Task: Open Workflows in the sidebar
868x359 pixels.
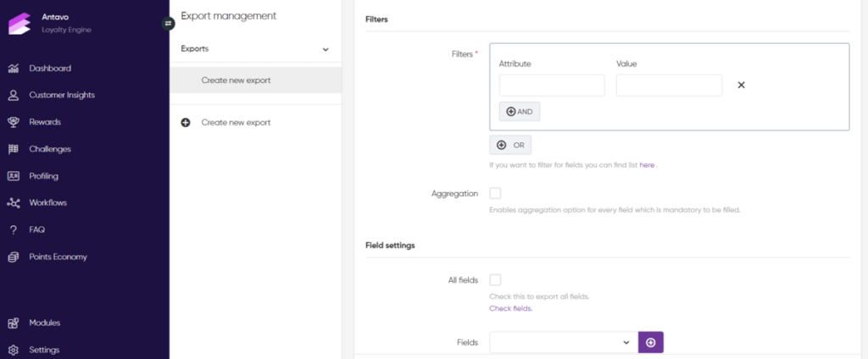Action: coord(48,203)
